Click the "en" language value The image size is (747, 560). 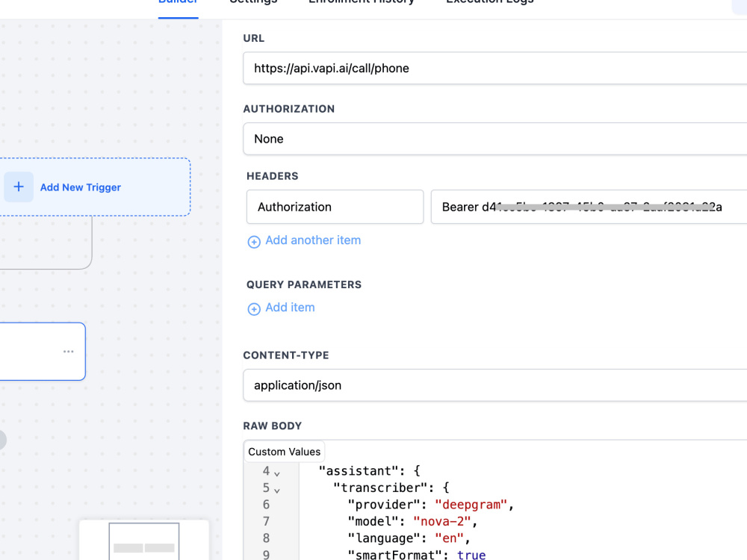pyautogui.click(x=449, y=538)
